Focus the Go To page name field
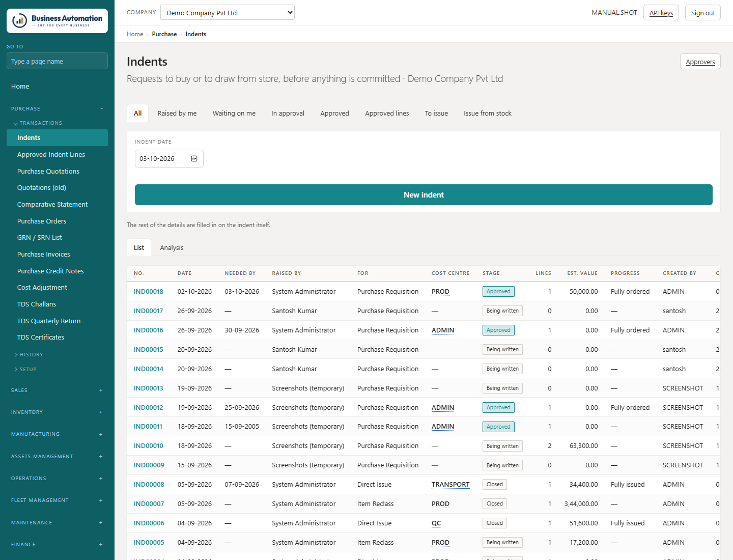Viewport: 733px width, 560px height. (x=57, y=61)
